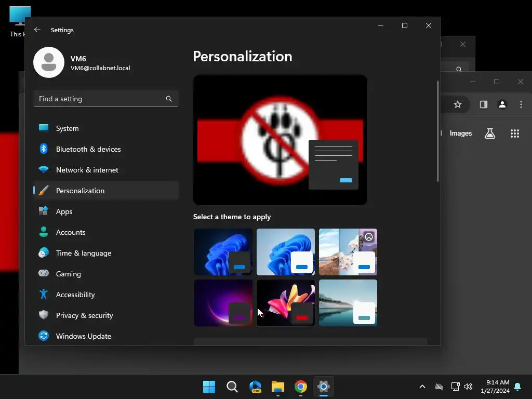Screen dimensions: 532x399
Task: Open Bluetooth & devices settings
Action: point(106,149)
